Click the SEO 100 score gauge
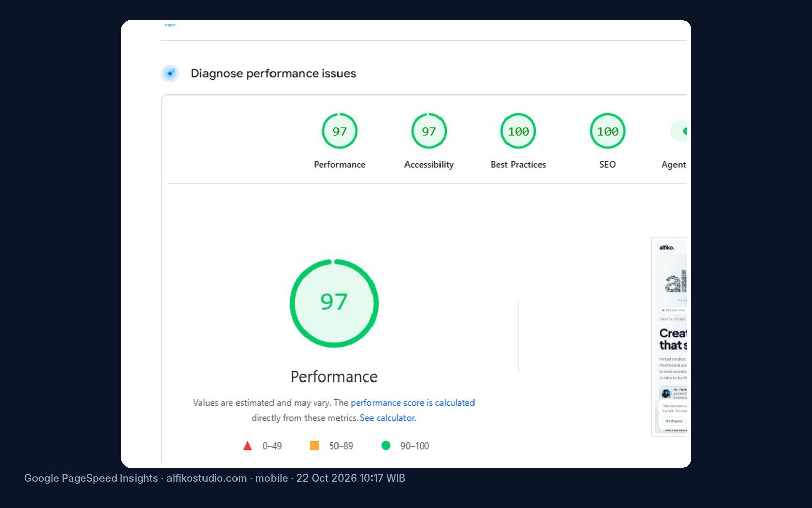Image resolution: width=812 pixels, height=508 pixels. (607, 131)
